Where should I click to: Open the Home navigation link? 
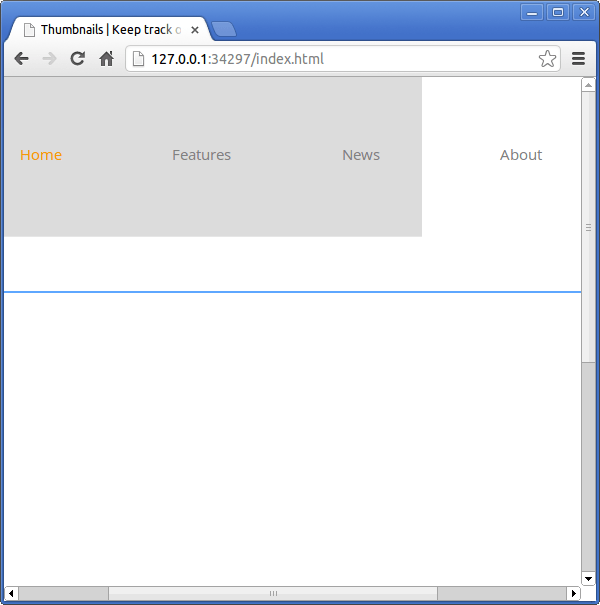pos(41,155)
